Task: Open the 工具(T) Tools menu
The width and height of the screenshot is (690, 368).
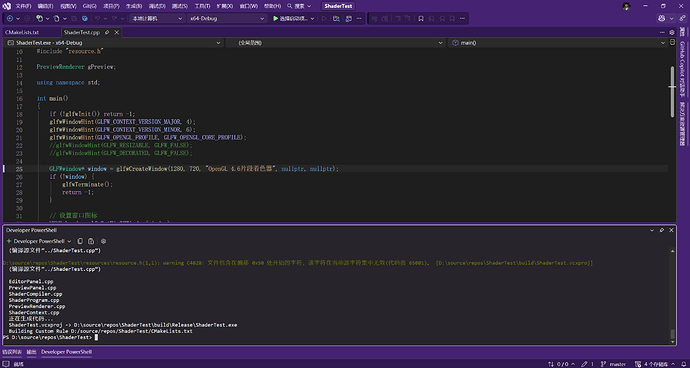Action: (x=202, y=6)
